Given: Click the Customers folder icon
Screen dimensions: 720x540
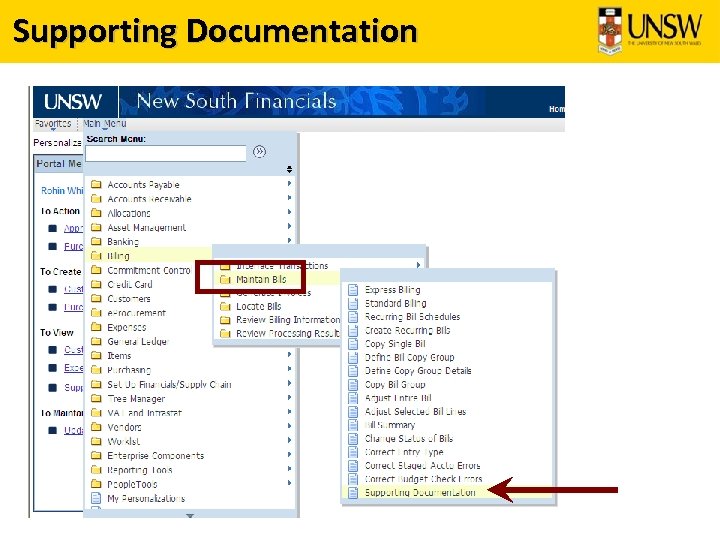Looking at the screenshot, I should tap(96, 298).
